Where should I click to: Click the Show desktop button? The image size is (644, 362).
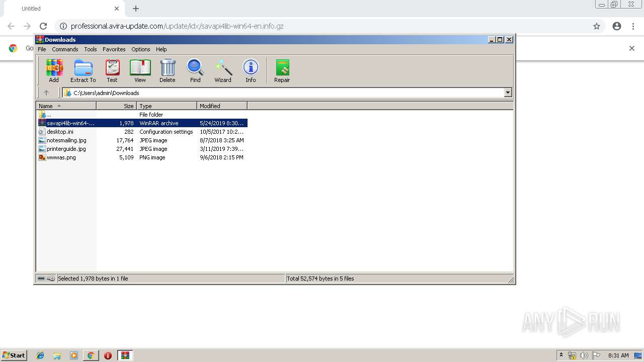638,355
